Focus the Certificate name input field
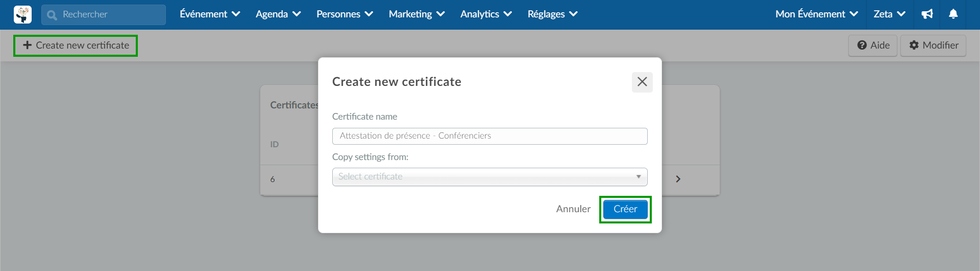Image resolution: width=980 pixels, height=271 pixels. pyautogui.click(x=489, y=136)
